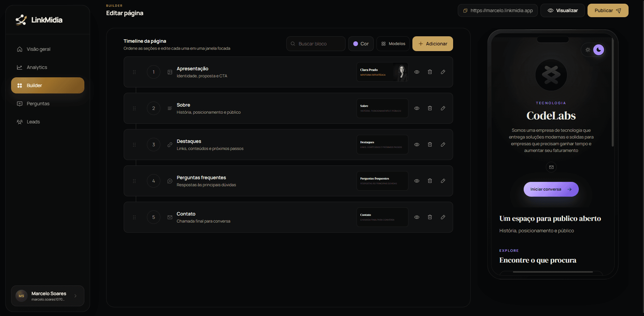Click the step number 3 circle
The width and height of the screenshot is (644, 316).
point(154,145)
